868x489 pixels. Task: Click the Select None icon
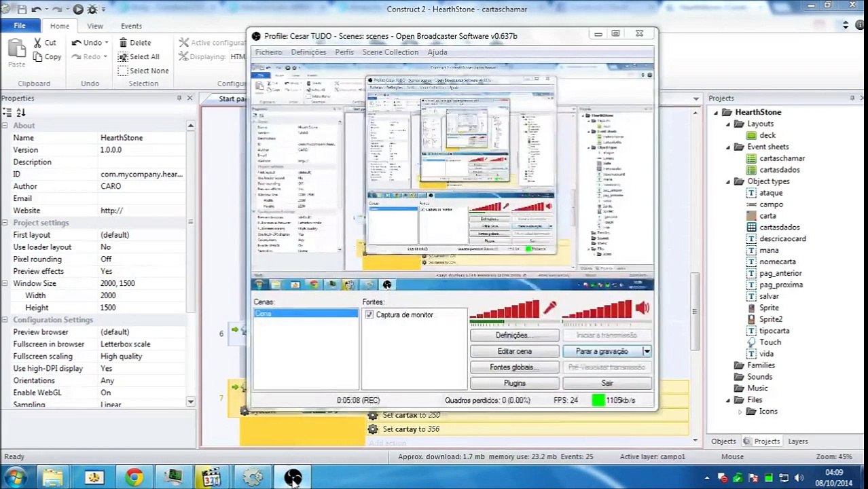[123, 71]
